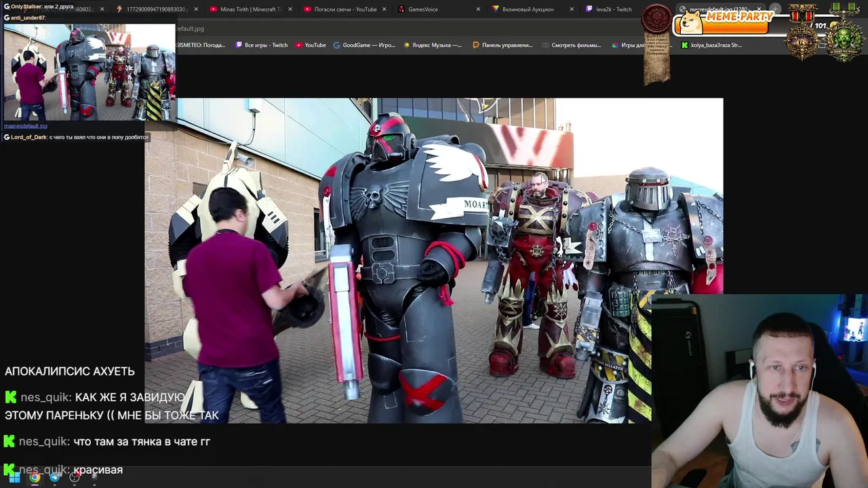Click the cosplay thumbnail in the chat overlay
Viewport: 868px width, 488px height.
[89, 73]
